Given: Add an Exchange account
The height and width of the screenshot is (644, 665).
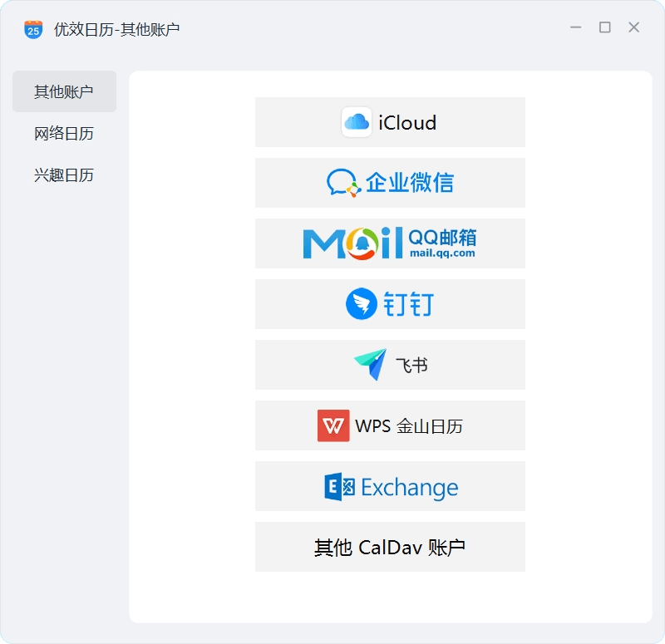Looking at the screenshot, I should coord(390,486).
